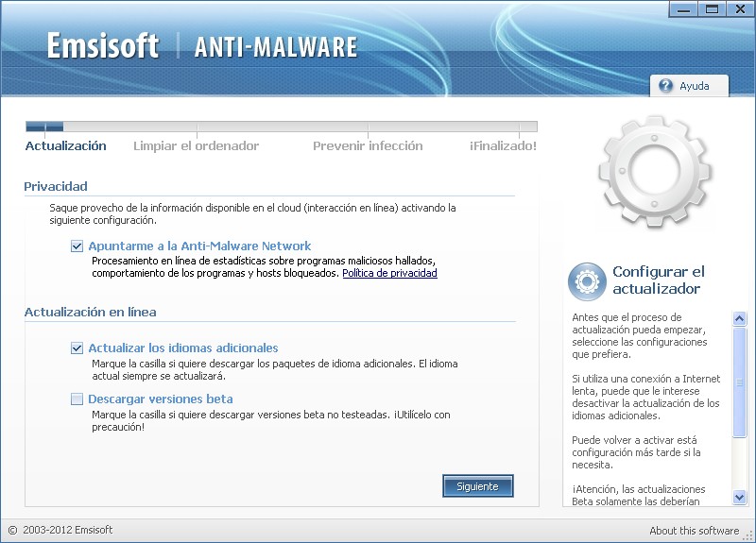This screenshot has width=756, height=543.
Task: Enable Descargar versiones beta checkbox
Action: 77,399
